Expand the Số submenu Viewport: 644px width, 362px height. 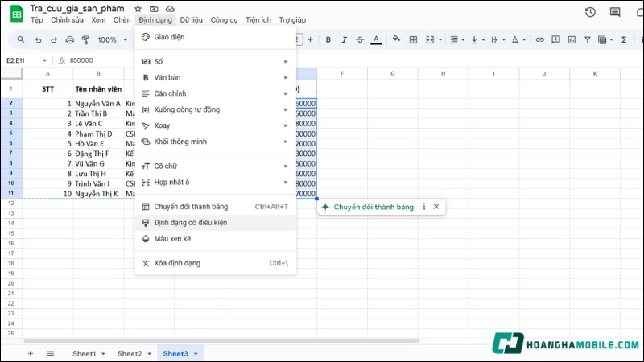pos(215,61)
